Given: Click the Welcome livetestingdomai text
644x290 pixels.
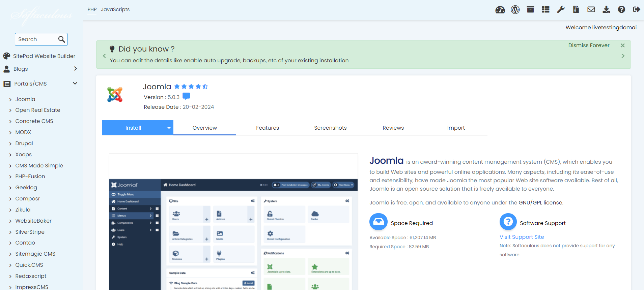Looking at the screenshot, I should pos(601,28).
